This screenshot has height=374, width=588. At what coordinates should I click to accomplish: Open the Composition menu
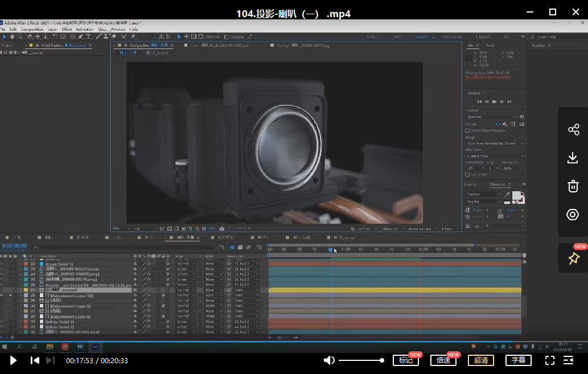(x=32, y=29)
